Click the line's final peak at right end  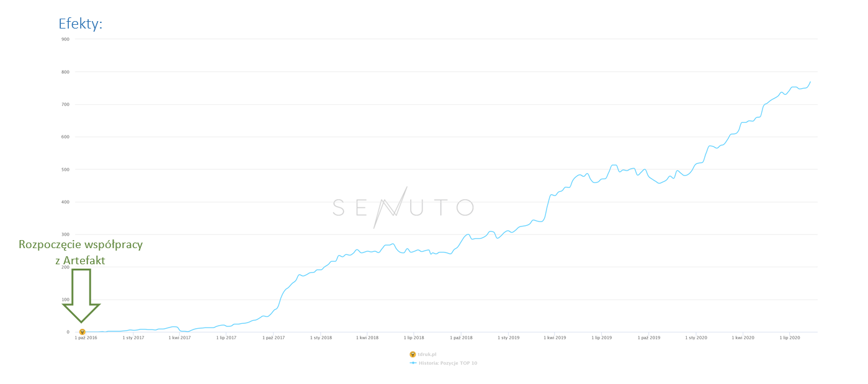810,82
